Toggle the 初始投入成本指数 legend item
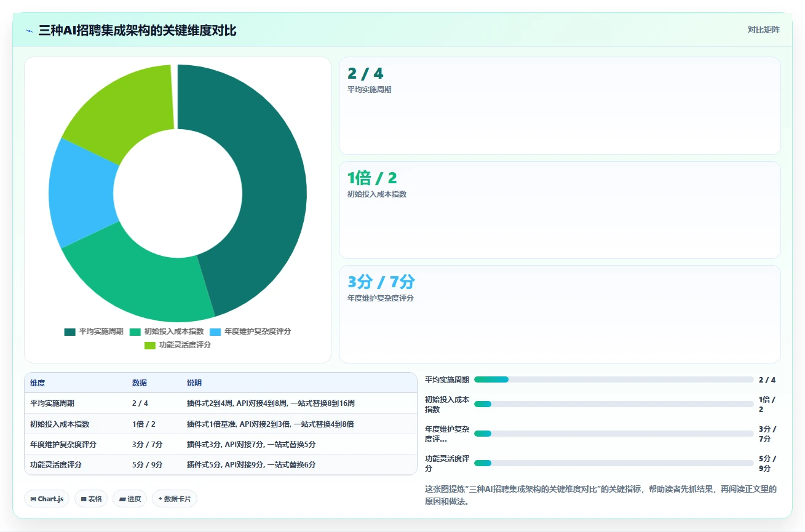Screen dimensions: 805x532 166,332
